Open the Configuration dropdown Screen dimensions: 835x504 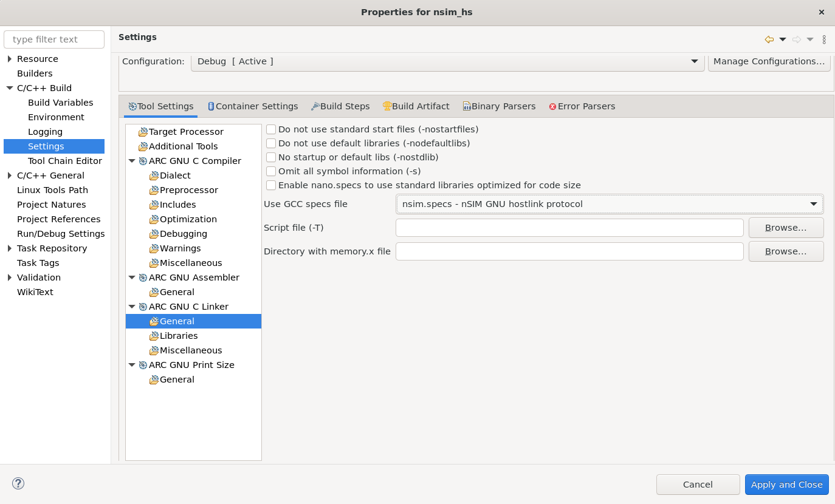[x=447, y=61]
